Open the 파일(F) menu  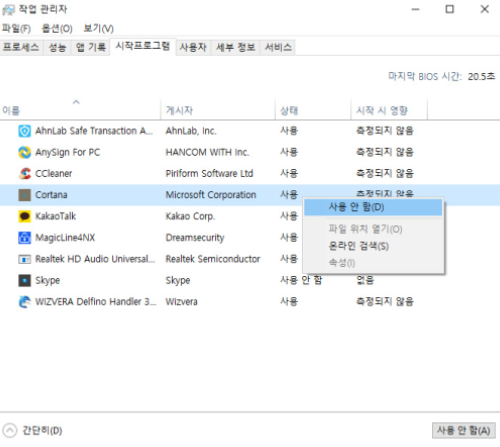(x=16, y=29)
